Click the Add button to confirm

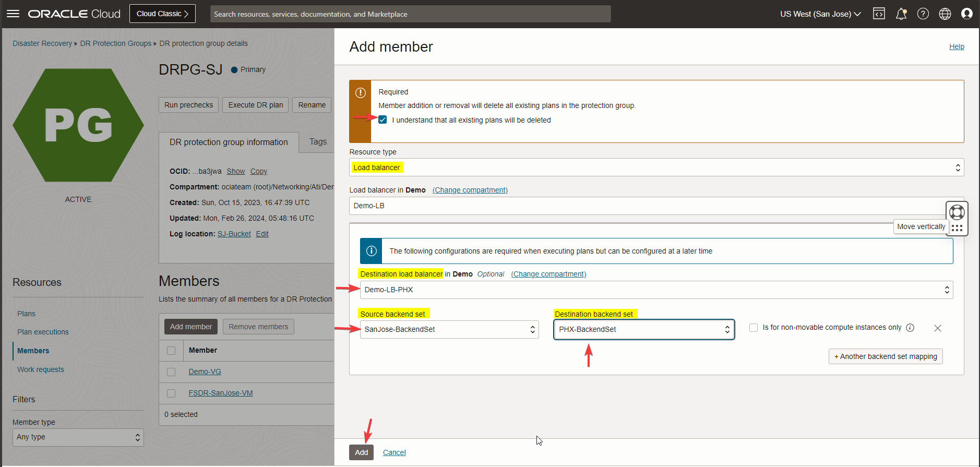click(x=361, y=452)
